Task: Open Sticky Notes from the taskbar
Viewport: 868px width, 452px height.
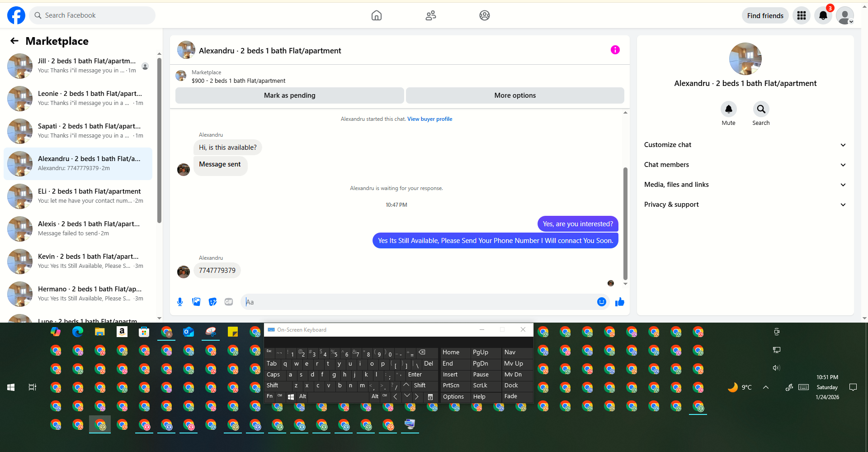Action: 233,332
